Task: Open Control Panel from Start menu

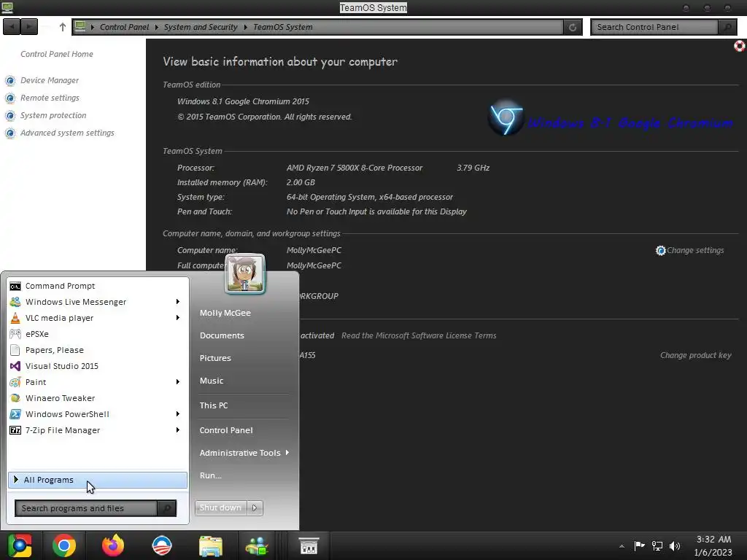Action: click(226, 430)
